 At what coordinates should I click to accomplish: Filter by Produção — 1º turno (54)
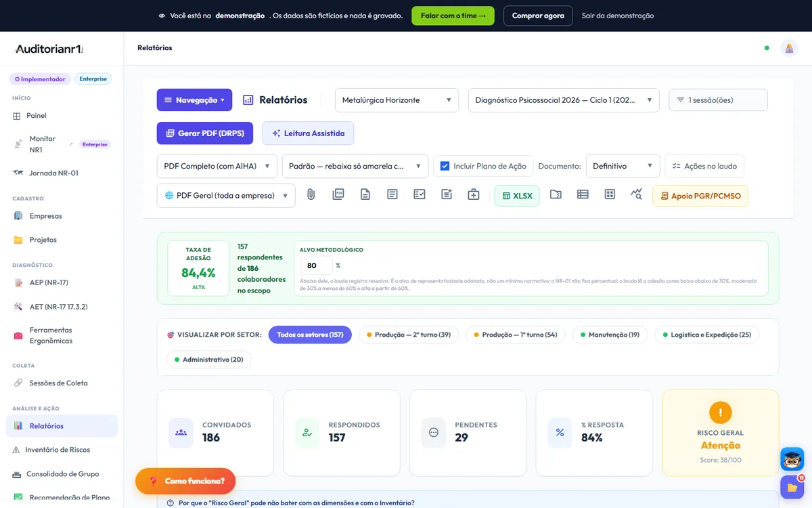[x=516, y=335]
